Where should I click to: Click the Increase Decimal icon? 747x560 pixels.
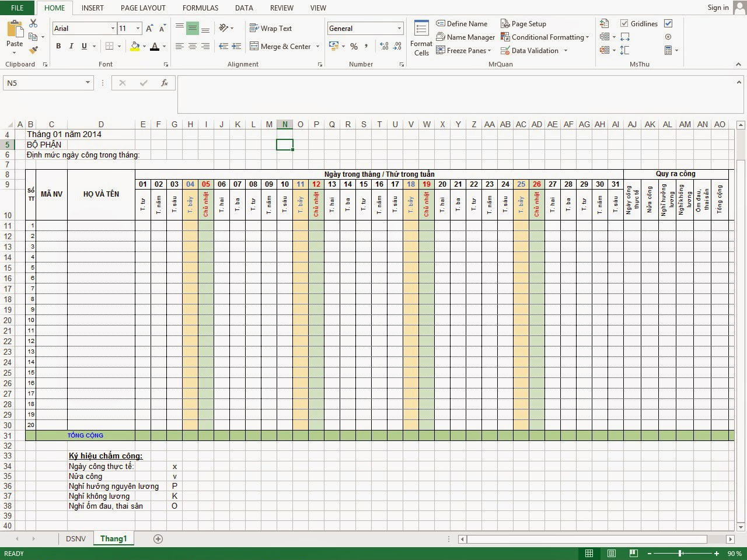point(383,45)
